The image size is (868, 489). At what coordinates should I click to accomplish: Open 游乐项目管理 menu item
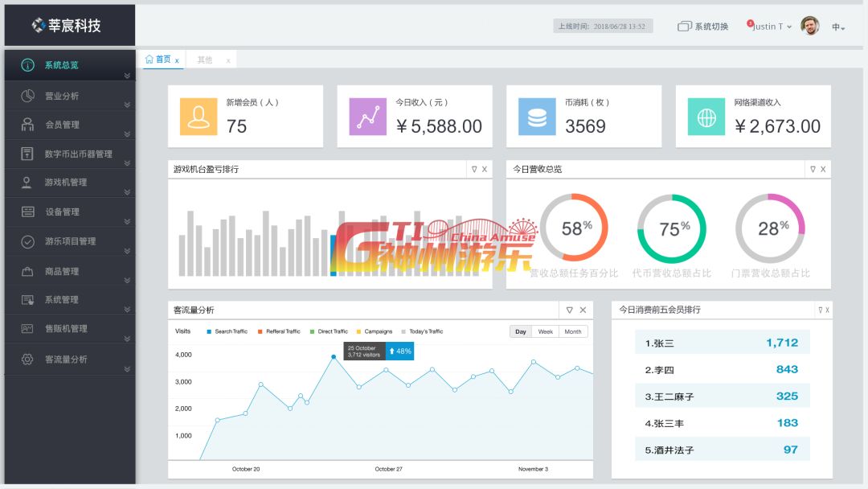[70, 241]
